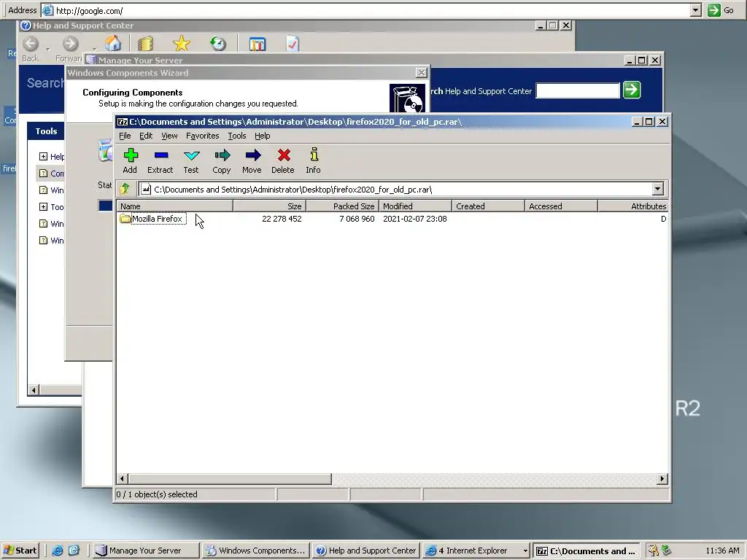Open the Info toolbar icon
Screen dimensions: 747x560
(x=314, y=161)
